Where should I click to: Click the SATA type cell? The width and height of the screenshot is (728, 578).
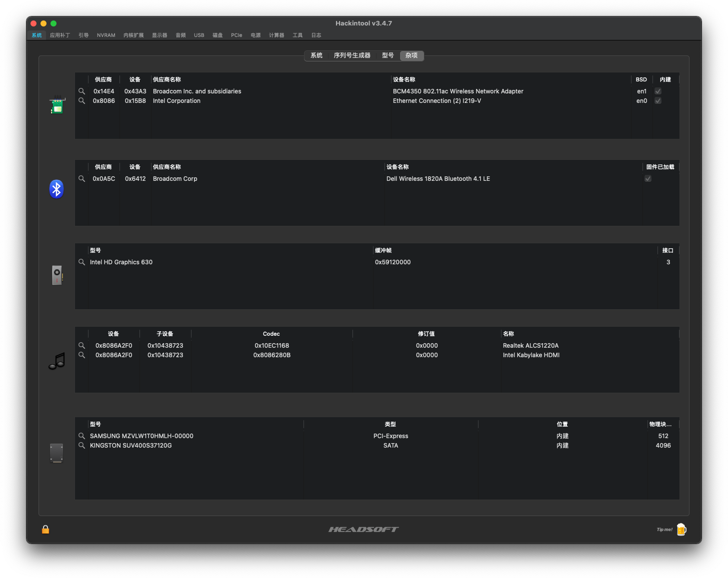click(x=391, y=446)
